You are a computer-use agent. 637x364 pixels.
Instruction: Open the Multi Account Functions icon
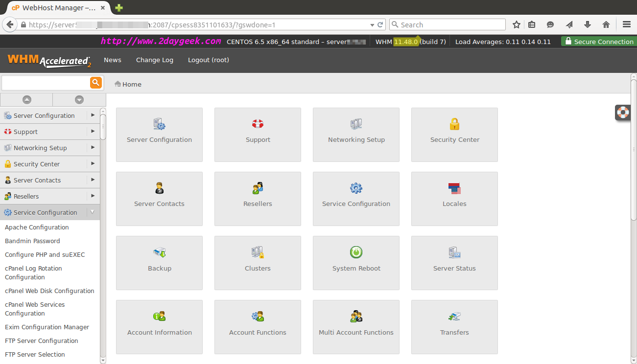(356, 317)
